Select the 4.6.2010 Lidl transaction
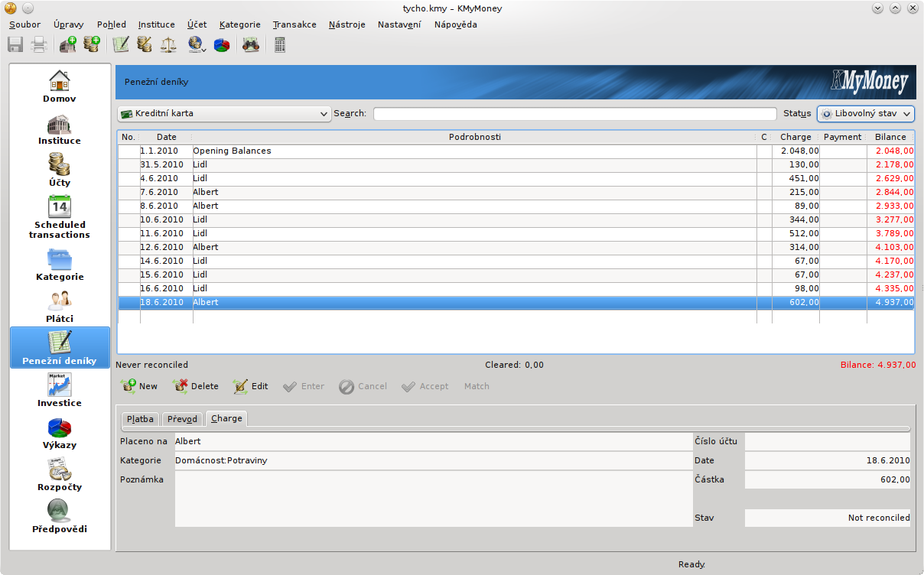 [516, 179]
